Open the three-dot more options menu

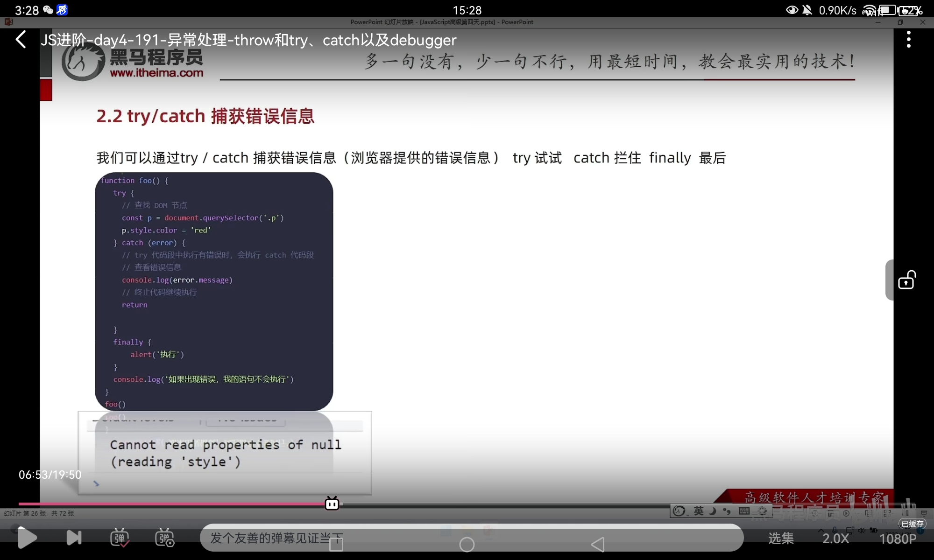click(x=908, y=40)
